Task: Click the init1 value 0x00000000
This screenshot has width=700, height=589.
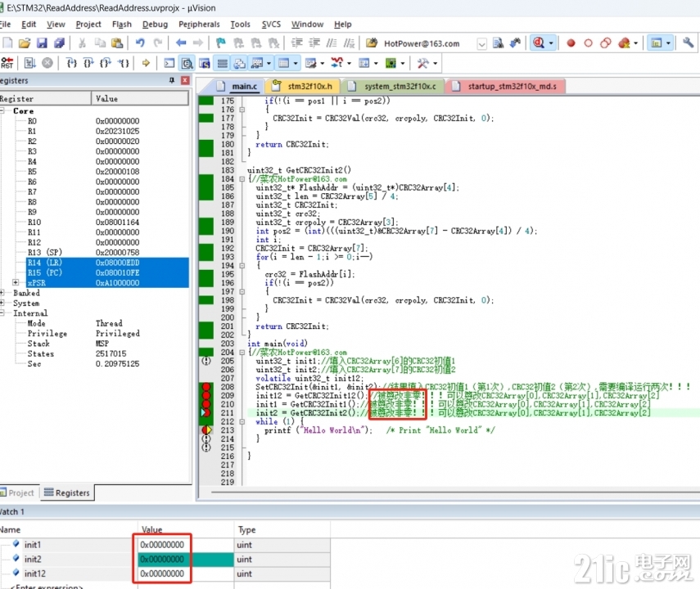Action: [162, 544]
